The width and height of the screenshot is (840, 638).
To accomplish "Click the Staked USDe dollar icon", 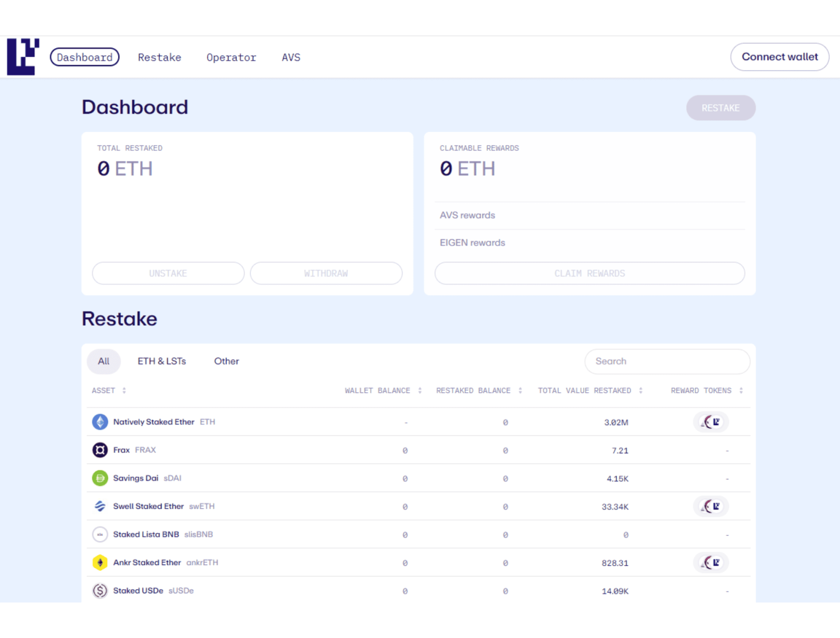I will 100,591.
